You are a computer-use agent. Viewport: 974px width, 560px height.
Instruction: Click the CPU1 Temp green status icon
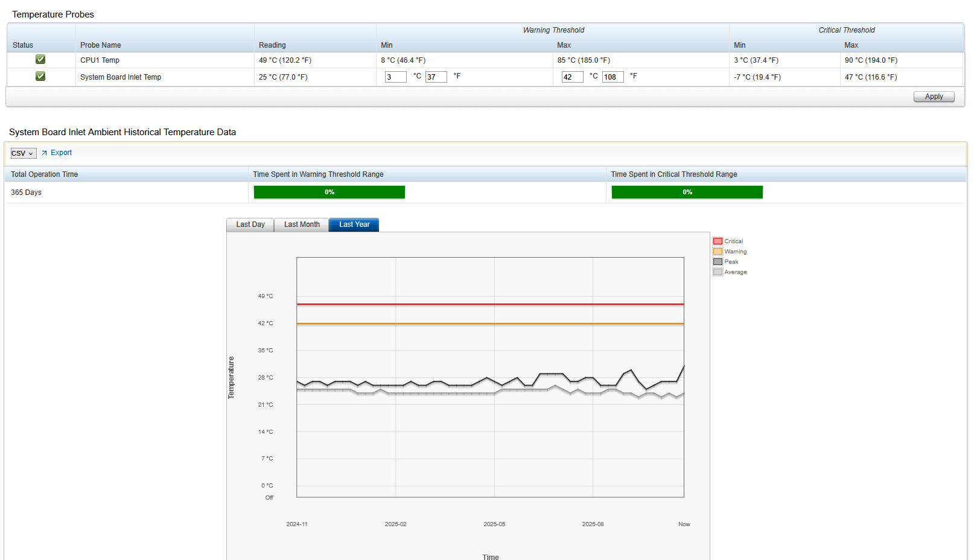(x=40, y=59)
